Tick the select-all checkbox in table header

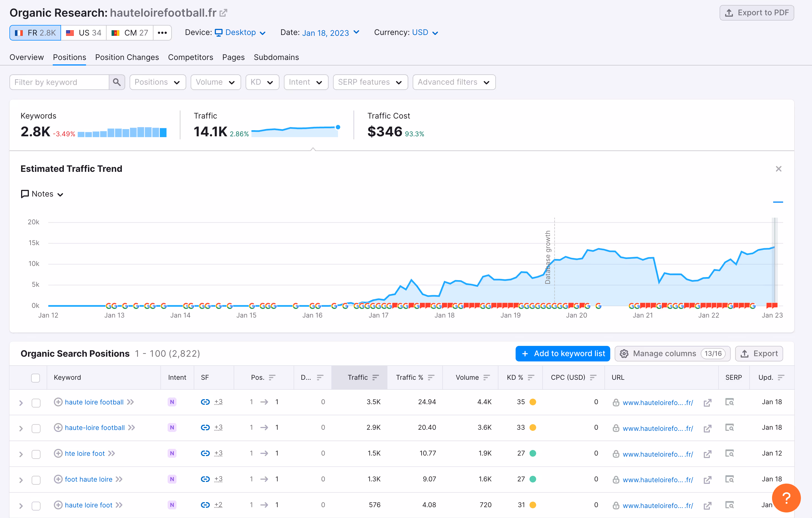tap(36, 378)
